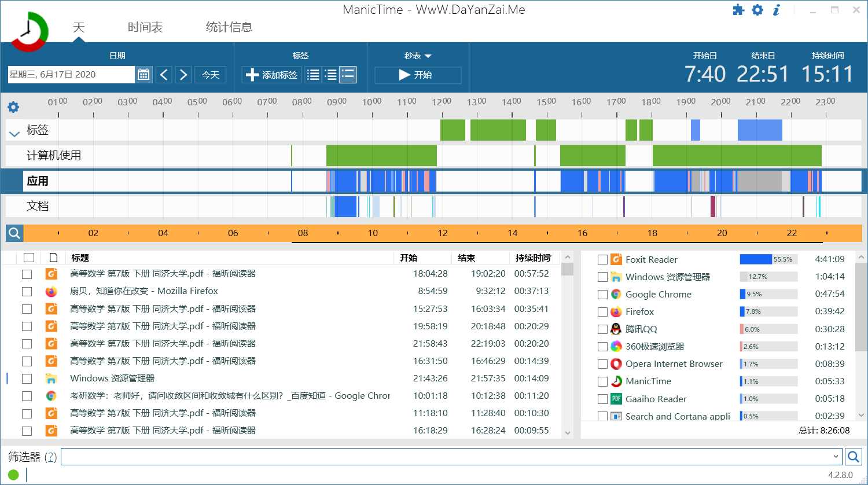Switch to the 天 tab
The width and height of the screenshot is (868, 485).
click(x=79, y=27)
